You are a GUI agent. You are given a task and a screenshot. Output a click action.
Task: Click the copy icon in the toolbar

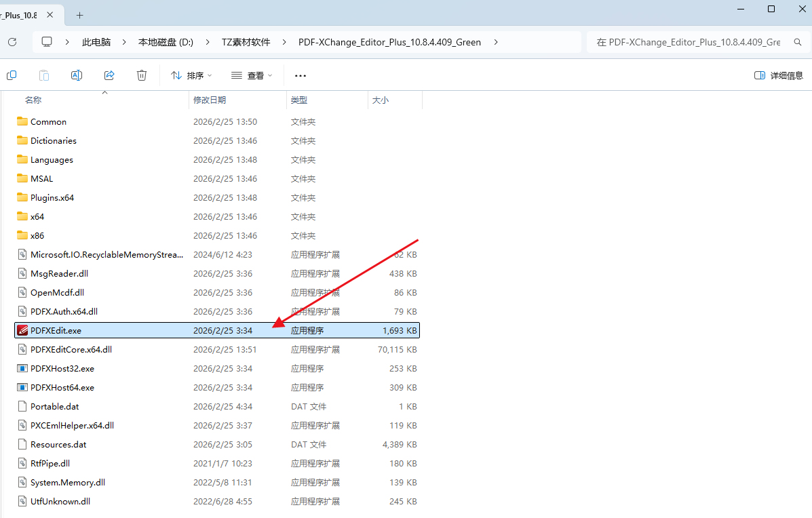[x=12, y=75]
